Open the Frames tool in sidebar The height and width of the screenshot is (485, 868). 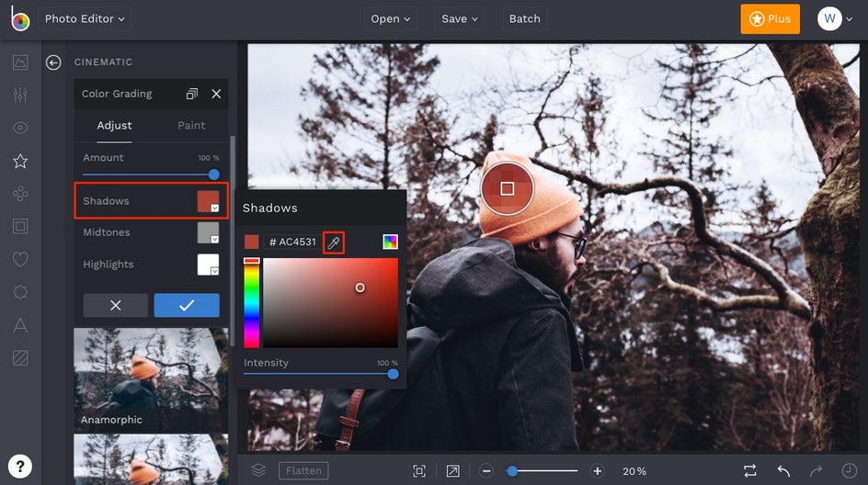tap(20, 226)
